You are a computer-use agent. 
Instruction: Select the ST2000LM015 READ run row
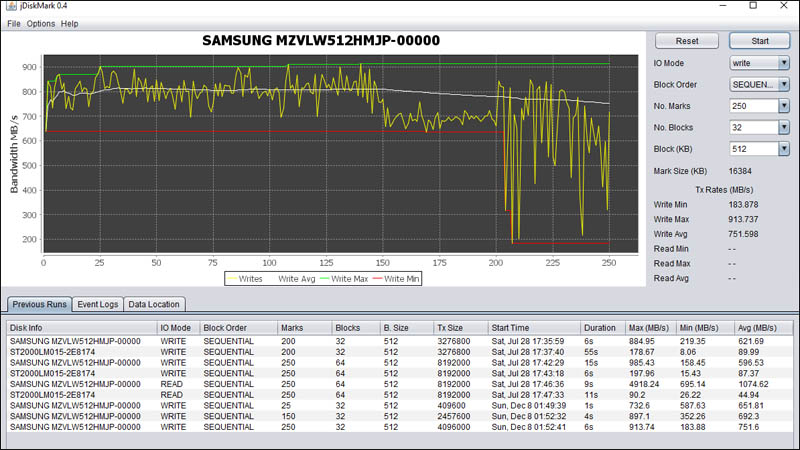400,395
